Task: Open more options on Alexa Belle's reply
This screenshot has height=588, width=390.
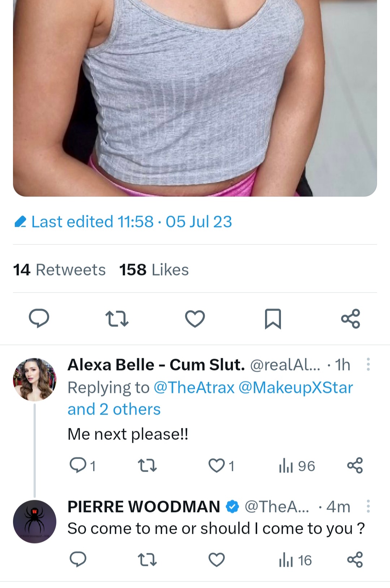Action: 368,365
